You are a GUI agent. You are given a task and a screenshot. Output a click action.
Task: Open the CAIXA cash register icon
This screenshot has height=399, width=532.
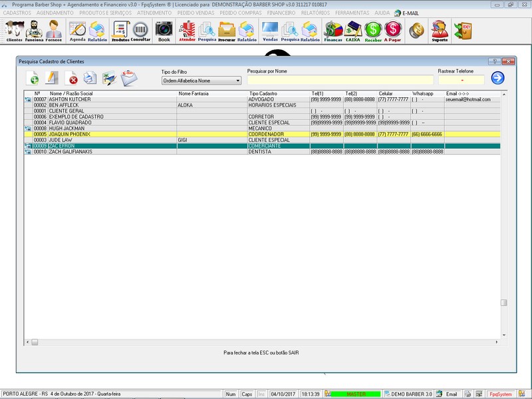[352, 31]
